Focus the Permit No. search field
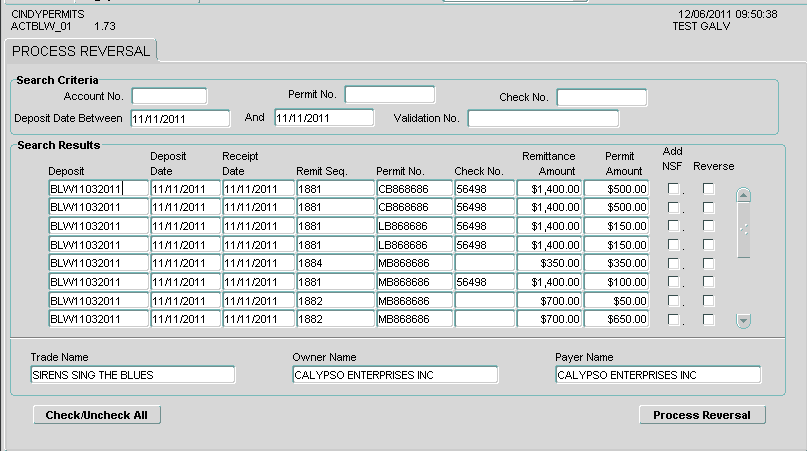This screenshot has height=451, width=807. [390, 95]
